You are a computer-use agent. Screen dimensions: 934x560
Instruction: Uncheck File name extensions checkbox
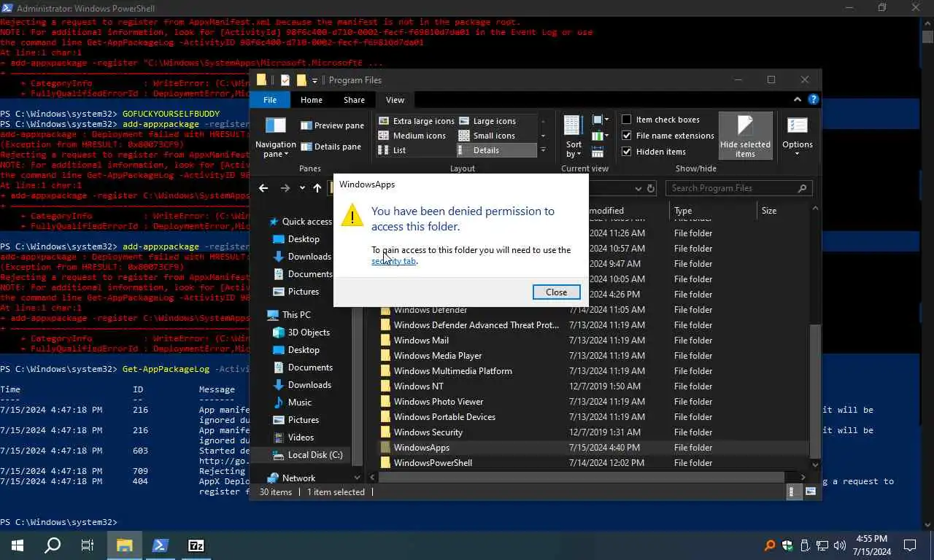point(626,136)
